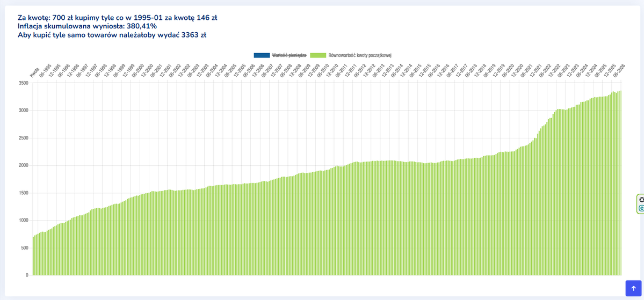Click the green legend color box

[x=318, y=55]
